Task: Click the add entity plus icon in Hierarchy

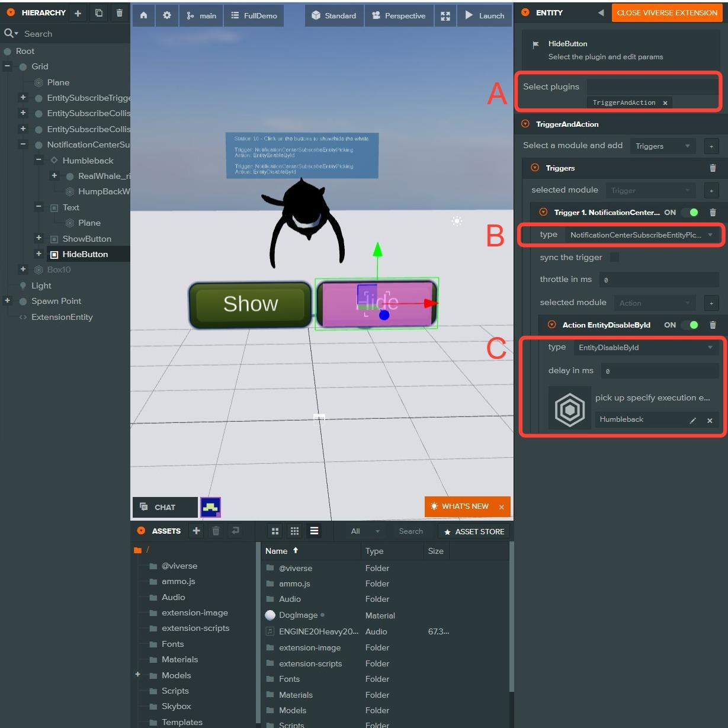Action: (x=78, y=12)
